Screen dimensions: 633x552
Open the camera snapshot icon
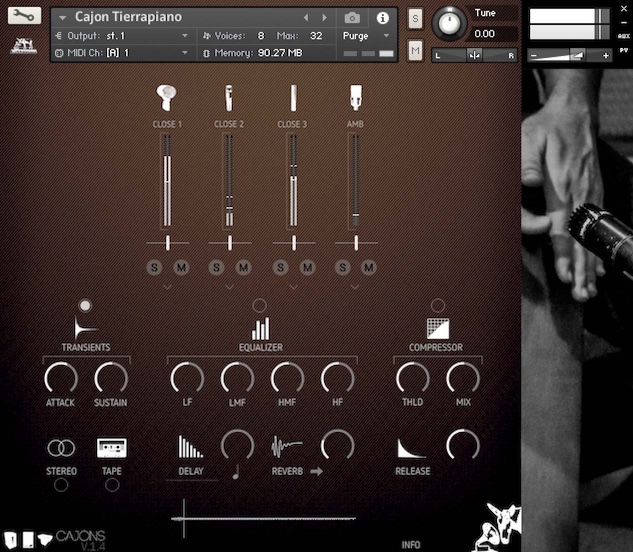pyautogui.click(x=352, y=18)
